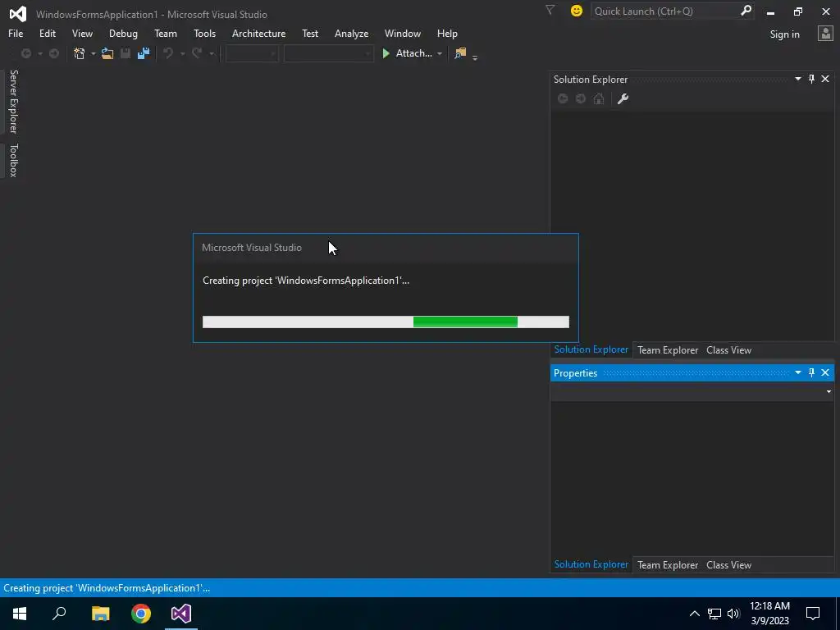The image size is (840, 630).
Task: Open the toolbar overflow options arrow
Action: 475,57
